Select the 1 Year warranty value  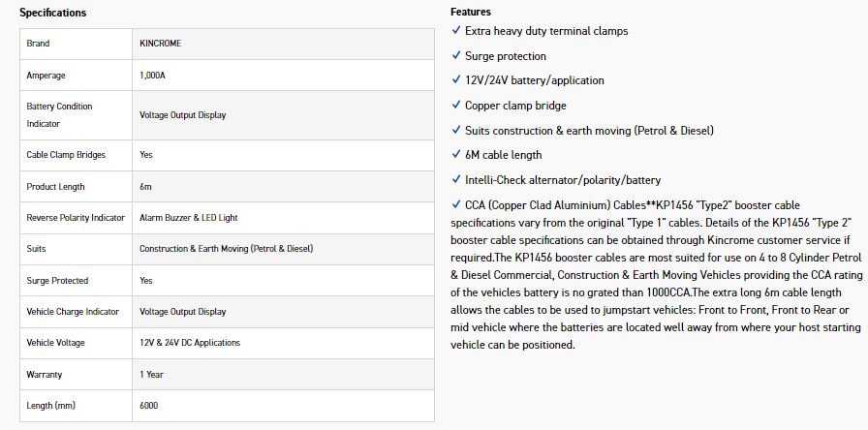click(152, 374)
